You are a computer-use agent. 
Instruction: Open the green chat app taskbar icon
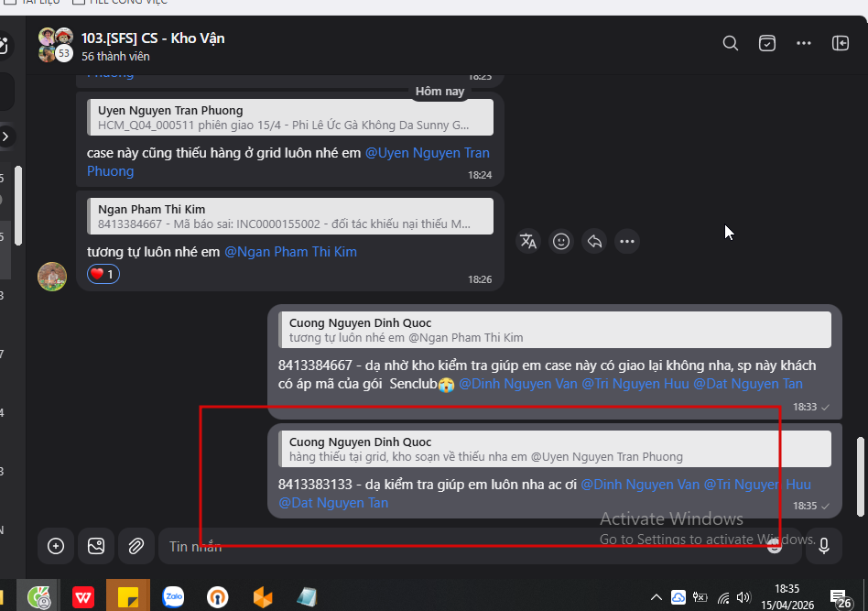38,597
